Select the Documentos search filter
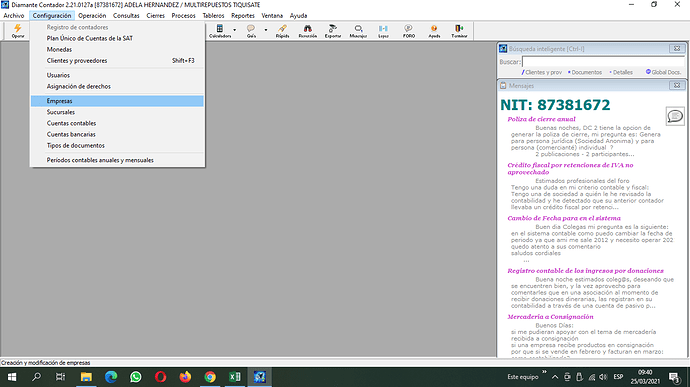The width and height of the screenshot is (690, 387). click(585, 72)
